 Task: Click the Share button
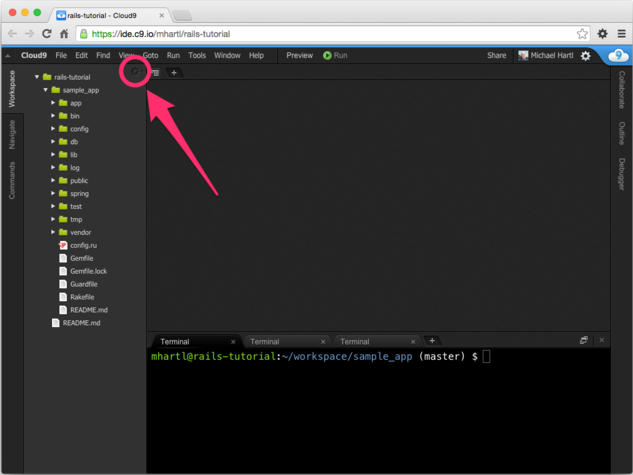click(496, 56)
